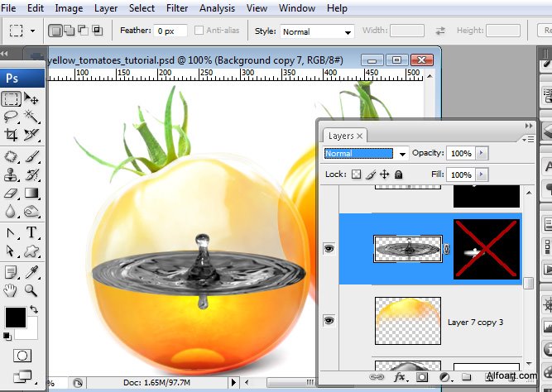Screen dimensions: 552x392
Task: Expand the Opacity slider arrow
Action: click(x=482, y=154)
